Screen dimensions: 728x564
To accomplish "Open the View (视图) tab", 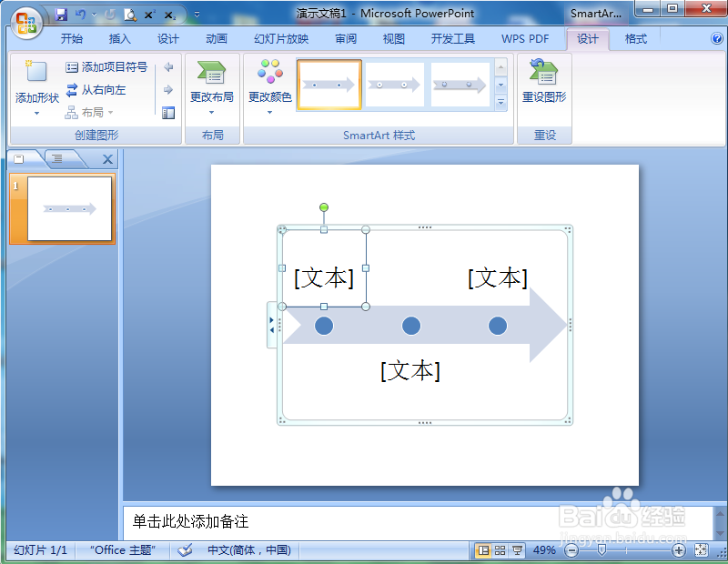I will pyautogui.click(x=394, y=39).
